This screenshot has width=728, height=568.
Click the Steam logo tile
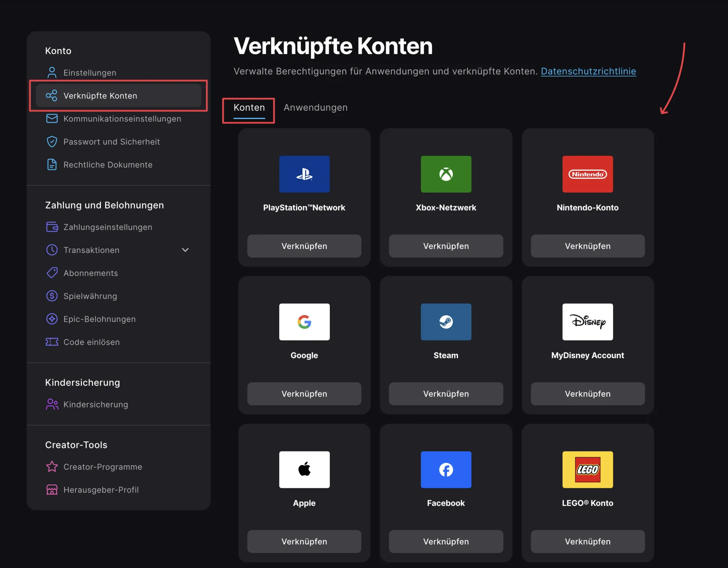pyautogui.click(x=446, y=322)
